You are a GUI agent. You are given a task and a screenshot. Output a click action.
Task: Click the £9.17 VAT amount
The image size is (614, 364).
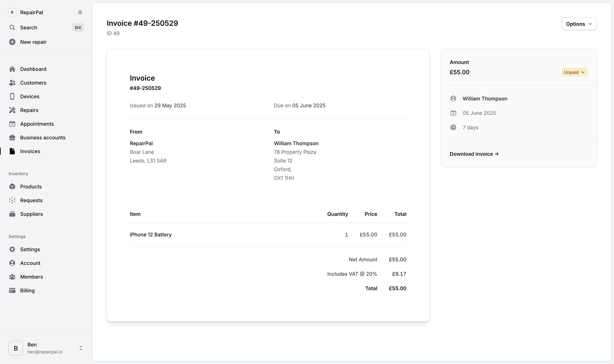(x=399, y=274)
